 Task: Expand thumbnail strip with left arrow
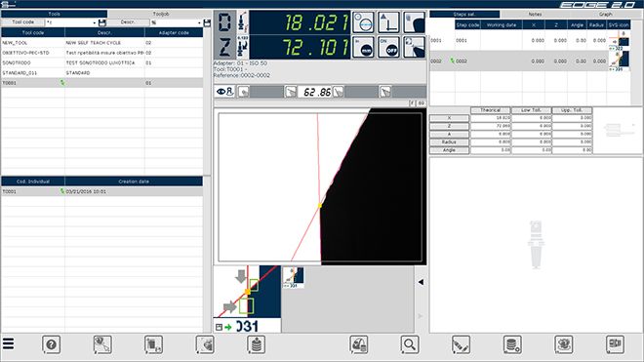[x=421, y=282]
